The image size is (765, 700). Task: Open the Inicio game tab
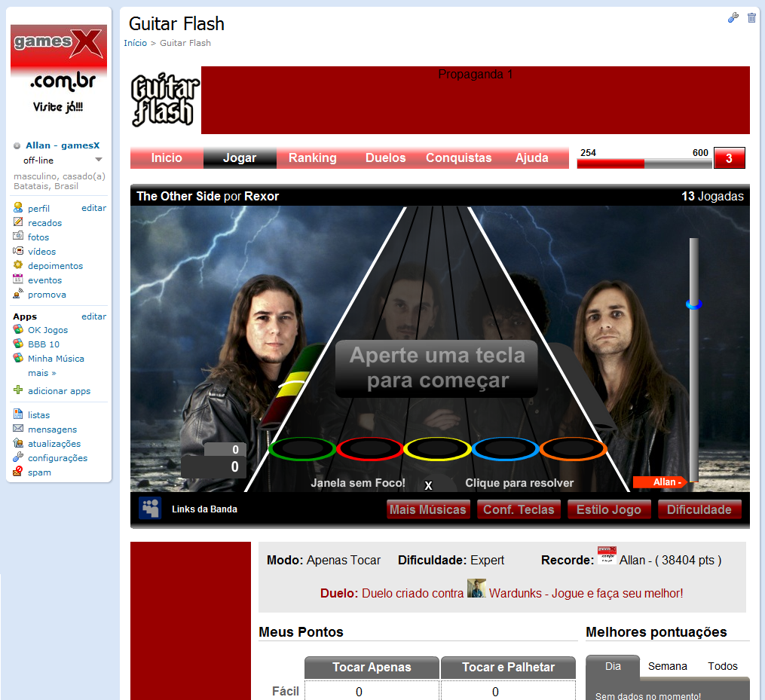pos(167,158)
